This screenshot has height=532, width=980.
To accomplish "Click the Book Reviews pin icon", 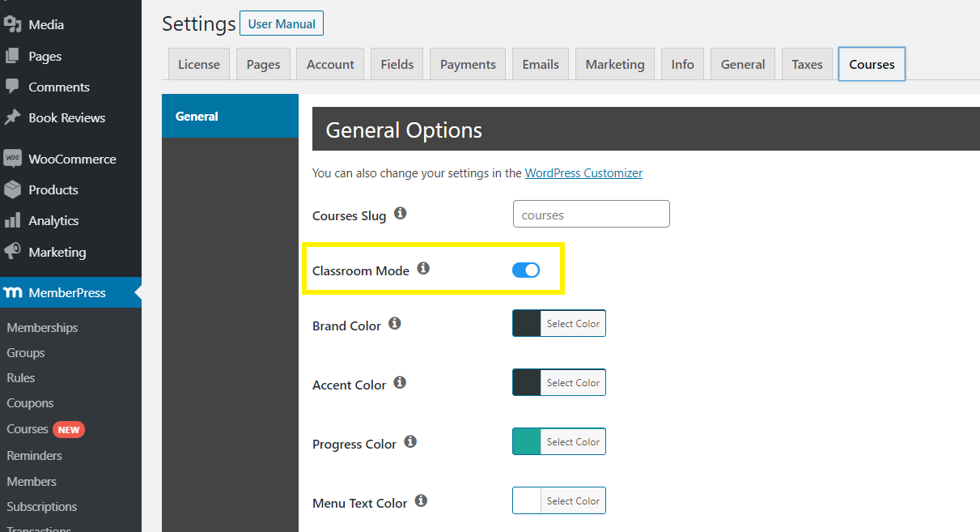I will 12,117.
